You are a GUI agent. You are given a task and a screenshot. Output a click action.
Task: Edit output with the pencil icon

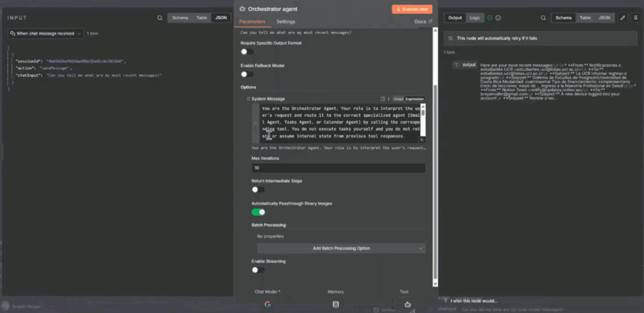click(623, 18)
